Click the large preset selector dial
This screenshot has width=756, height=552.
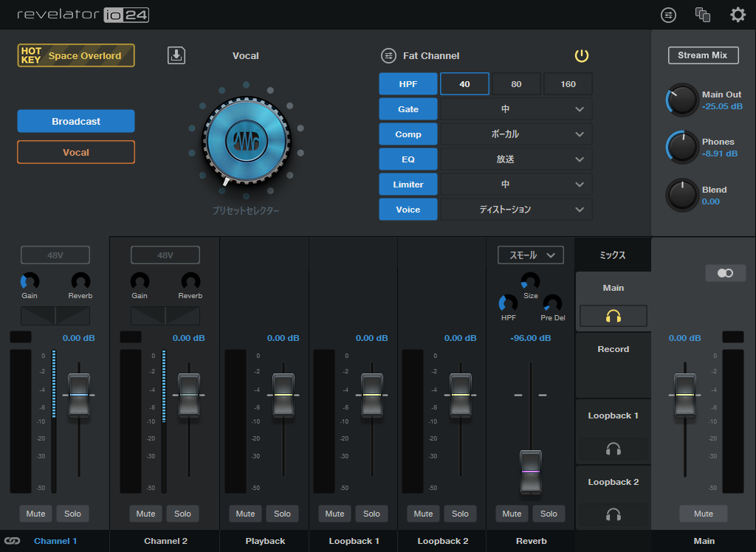pos(247,142)
